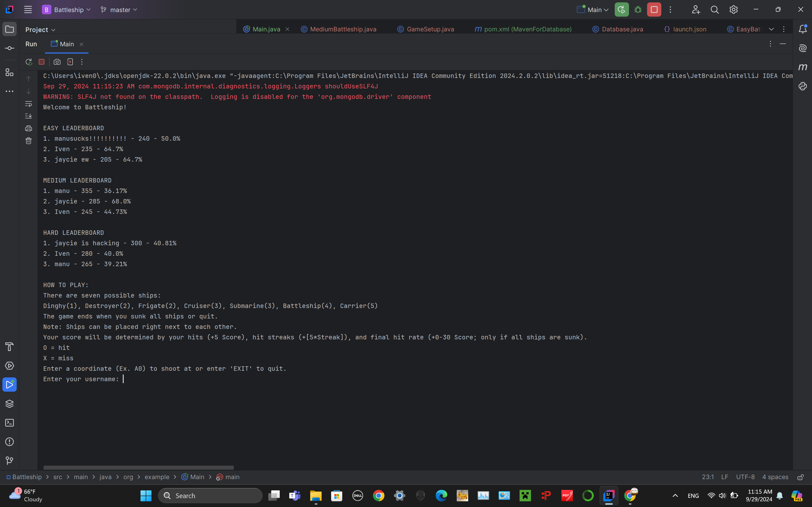Click the console horizontal scrollbar

point(138,467)
